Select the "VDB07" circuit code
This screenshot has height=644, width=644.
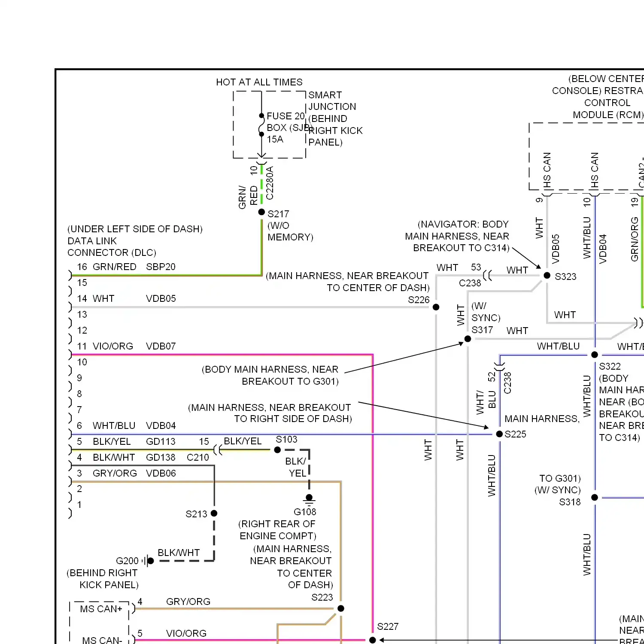click(x=161, y=346)
